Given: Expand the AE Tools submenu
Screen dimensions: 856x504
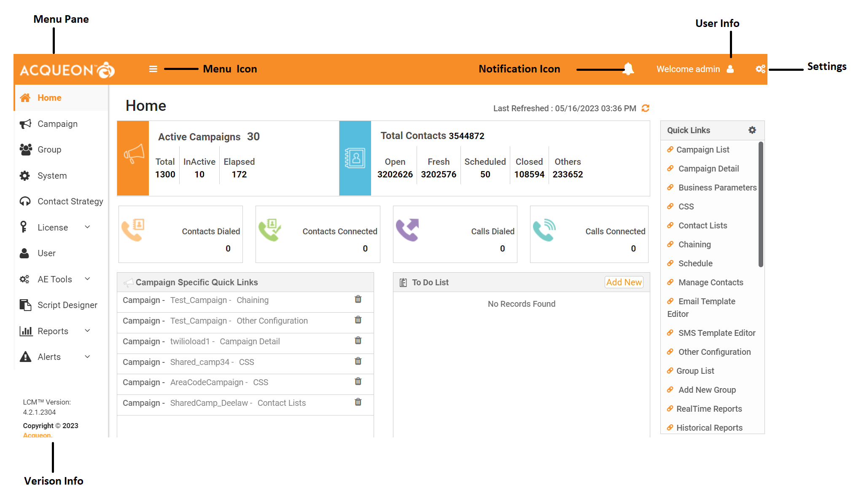Looking at the screenshot, I should click(x=88, y=279).
